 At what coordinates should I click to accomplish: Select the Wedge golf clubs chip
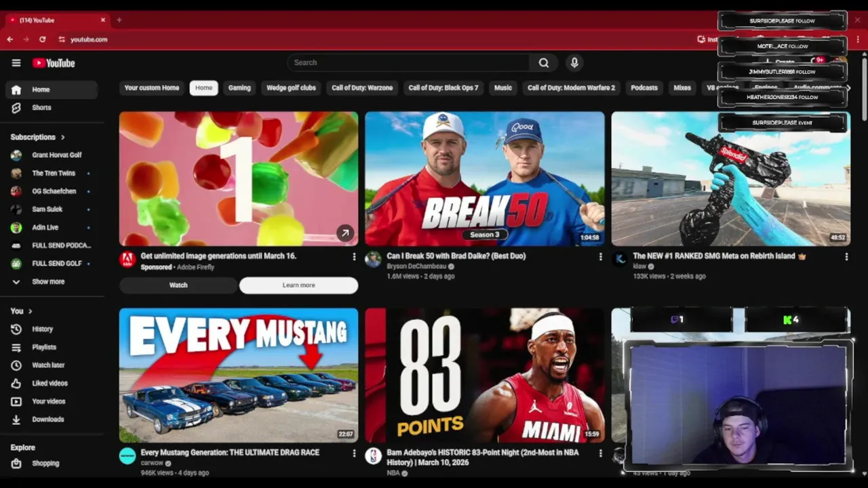(x=291, y=87)
